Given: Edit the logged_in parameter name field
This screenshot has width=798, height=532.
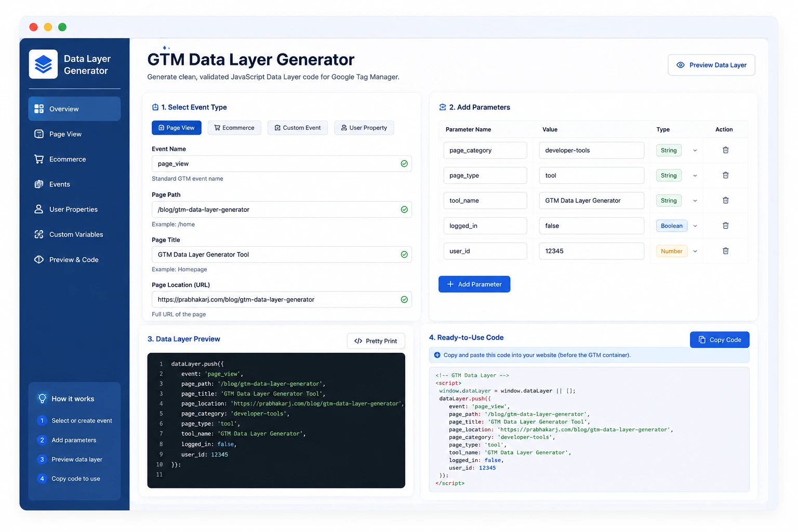Looking at the screenshot, I should click(485, 225).
